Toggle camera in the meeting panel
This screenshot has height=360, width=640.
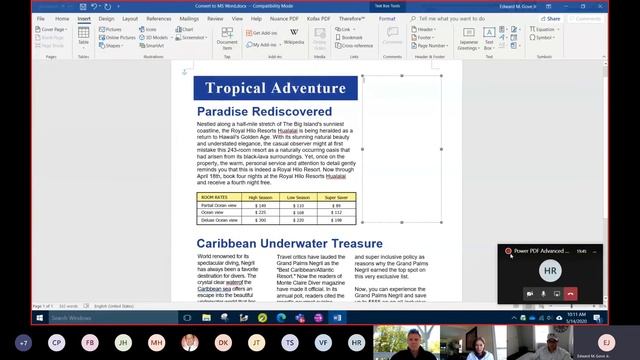click(530, 294)
